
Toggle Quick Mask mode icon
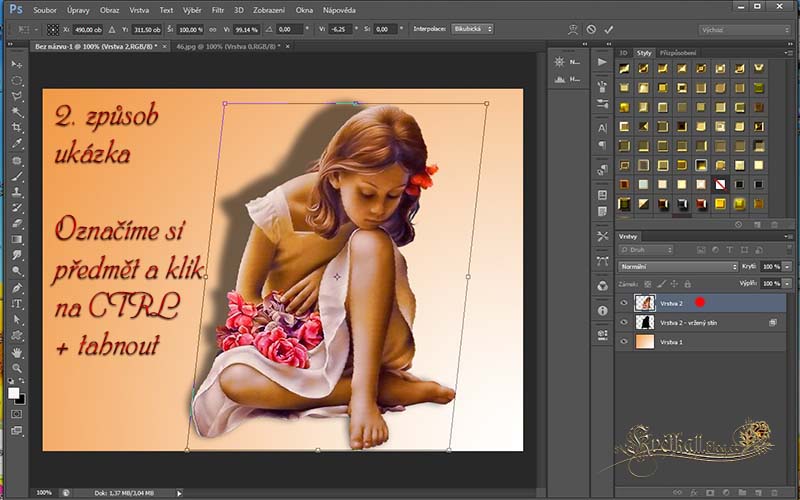(17, 414)
